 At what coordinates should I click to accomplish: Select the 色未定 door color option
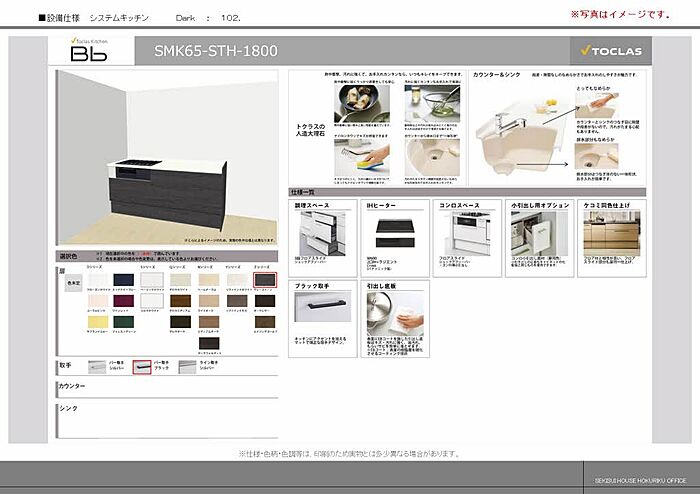tap(73, 282)
